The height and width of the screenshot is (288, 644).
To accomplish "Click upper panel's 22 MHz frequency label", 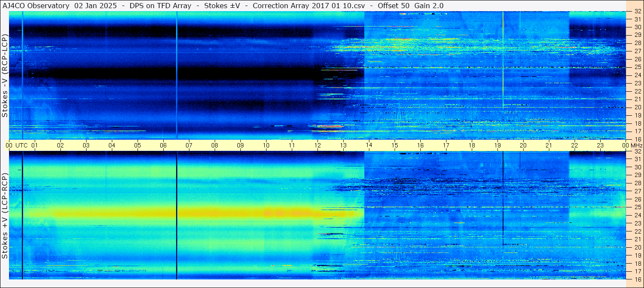I will tap(638, 91).
